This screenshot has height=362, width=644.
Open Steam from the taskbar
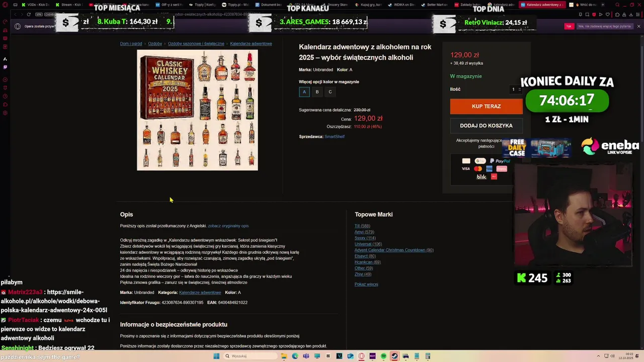click(x=394, y=356)
